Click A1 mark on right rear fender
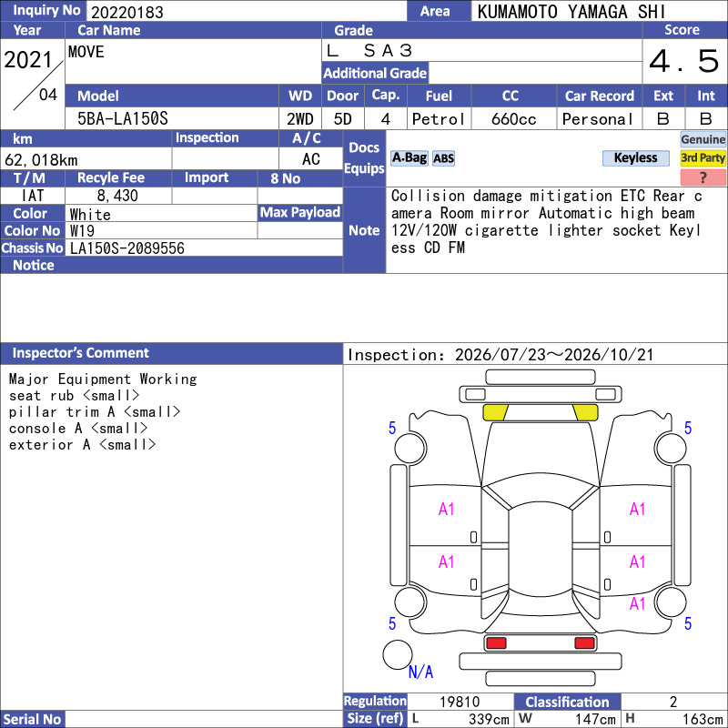Screen dimensions: 728x728 tap(638, 604)
